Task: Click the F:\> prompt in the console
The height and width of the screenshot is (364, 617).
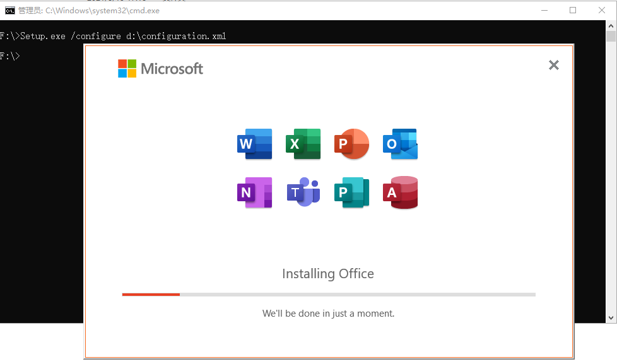Action: click(8, 56)
